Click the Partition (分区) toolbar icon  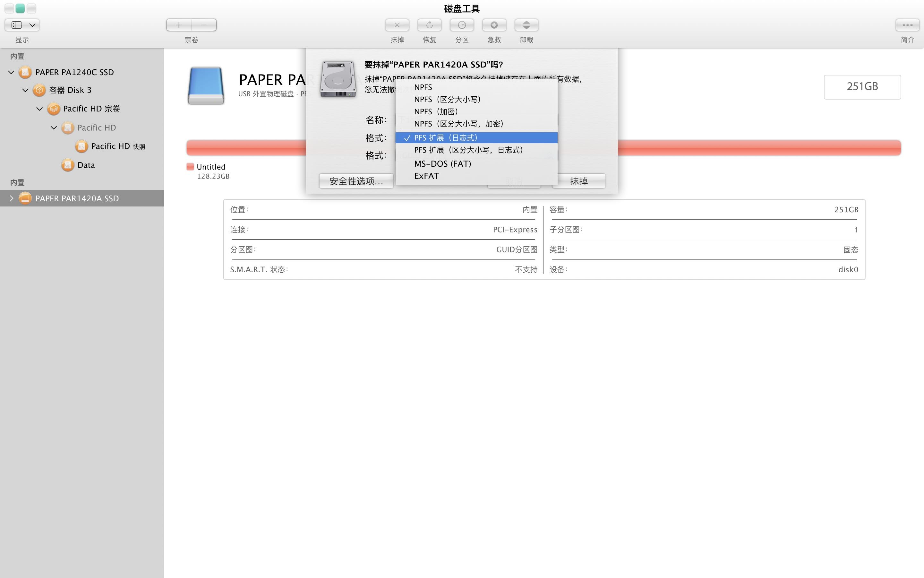click(x=462, y=25)
